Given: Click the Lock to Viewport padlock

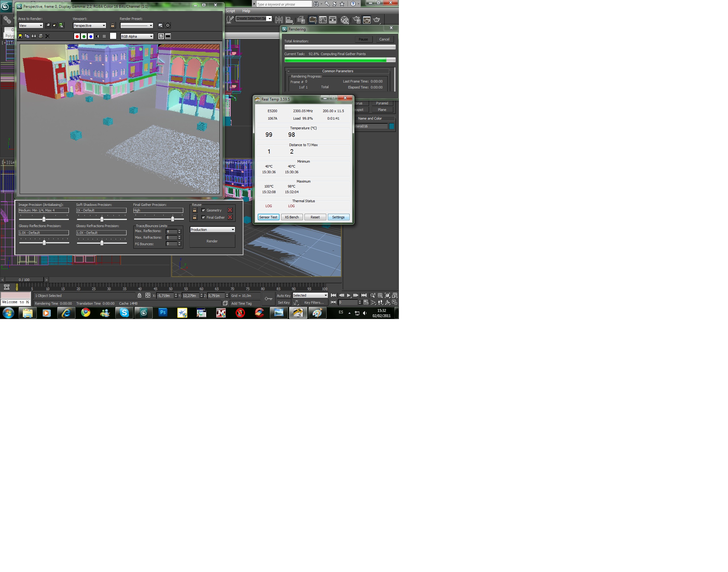Looking at the screenshot, I should pyautogui.click(x=113, y=26).
